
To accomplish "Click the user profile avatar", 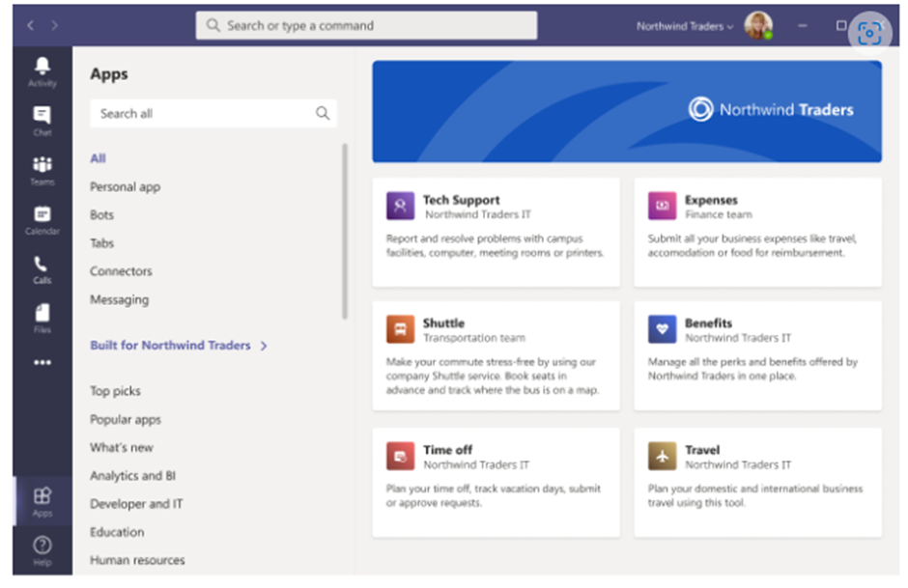I will point(758,25).
